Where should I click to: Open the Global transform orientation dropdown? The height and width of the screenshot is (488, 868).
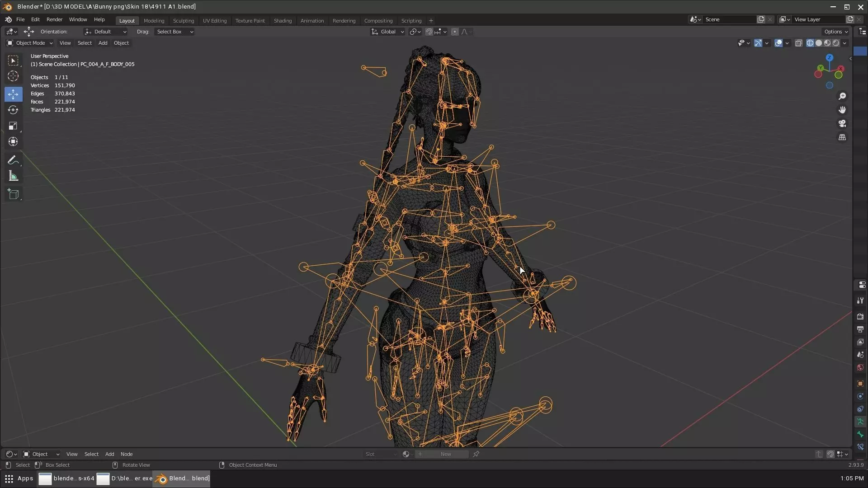click(x=388, y=32)
